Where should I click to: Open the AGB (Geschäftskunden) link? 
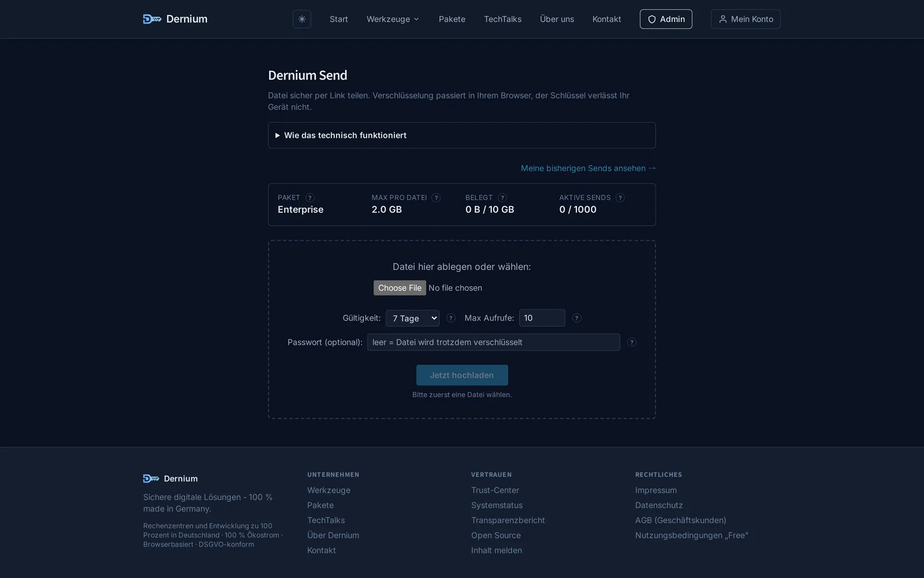(x=681, y=520)
